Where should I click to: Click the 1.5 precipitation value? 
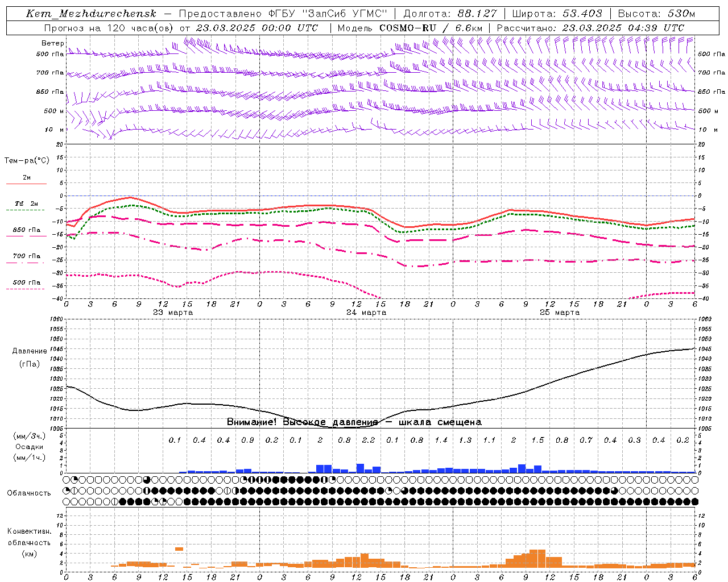(x=537, y=440)
